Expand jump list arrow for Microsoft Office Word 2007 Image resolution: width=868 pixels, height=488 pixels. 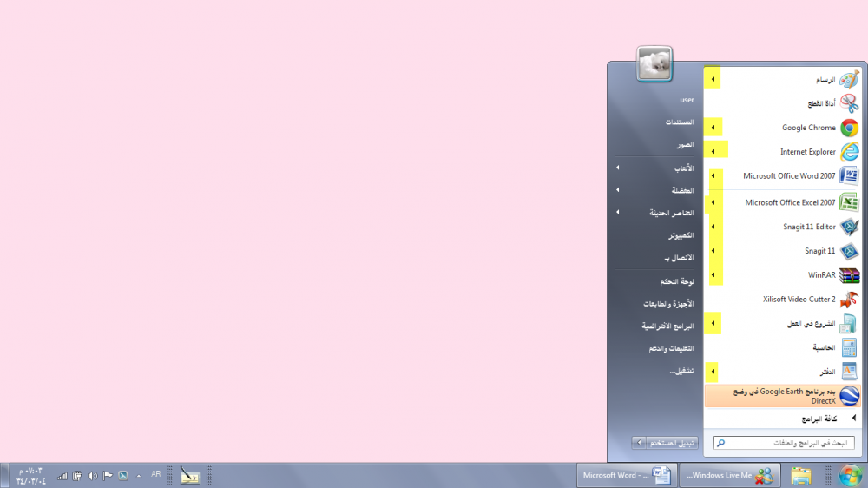tap(713, 176)
